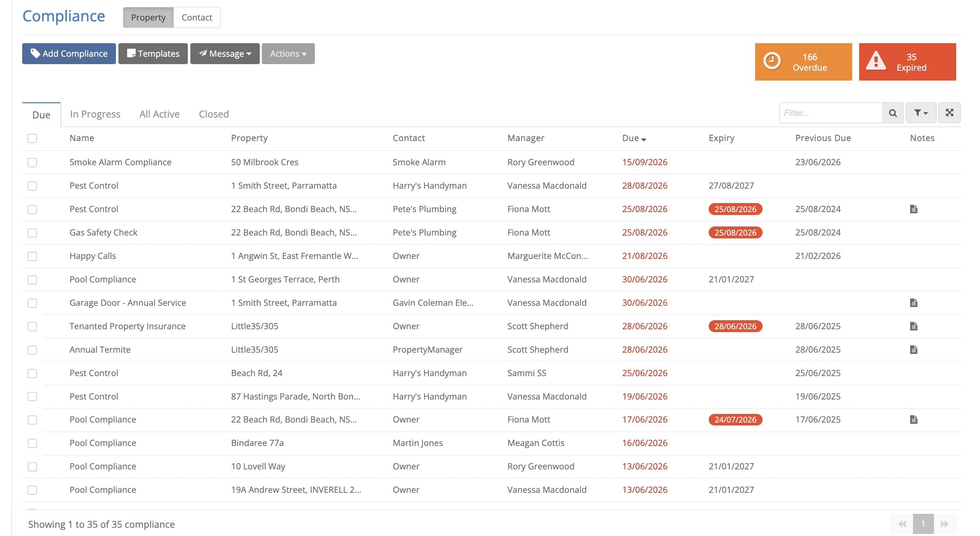The image size is (980, 536).
Task: Open the Templates button
Action: 153,54
